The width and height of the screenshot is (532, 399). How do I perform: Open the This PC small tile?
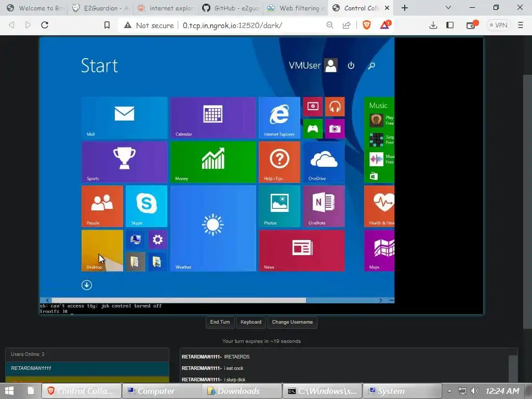136,240
